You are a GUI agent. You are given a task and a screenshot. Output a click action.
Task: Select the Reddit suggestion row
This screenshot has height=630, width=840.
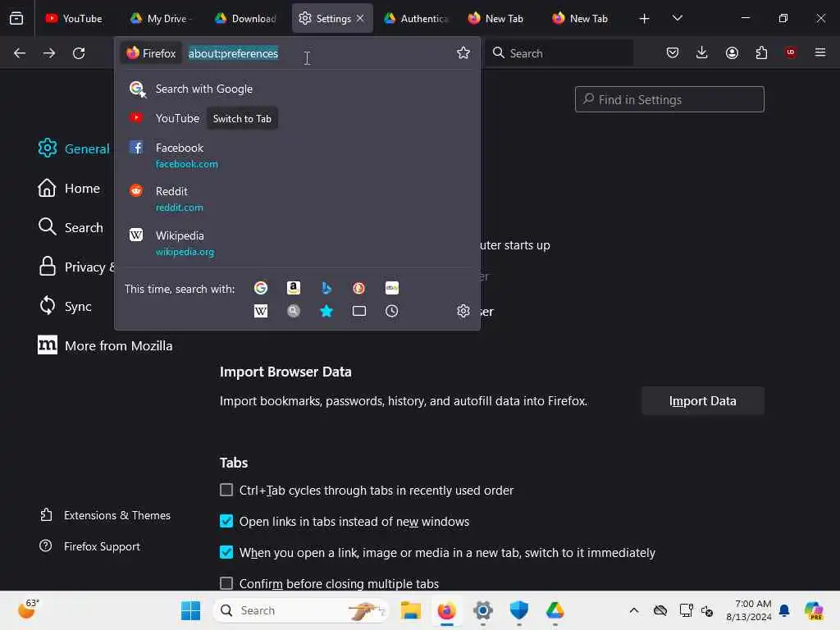(x=297, y=199)
